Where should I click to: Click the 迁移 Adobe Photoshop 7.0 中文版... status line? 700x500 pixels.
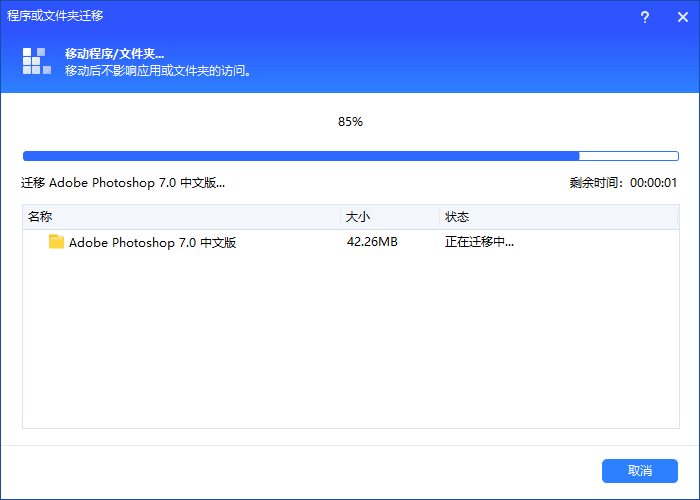click(123, 183)
